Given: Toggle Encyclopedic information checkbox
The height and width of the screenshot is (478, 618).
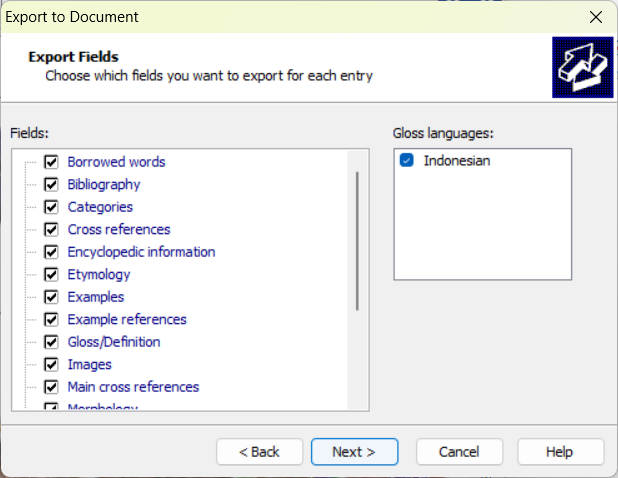Looking at the screenshot, I should [x=52, y=252].
